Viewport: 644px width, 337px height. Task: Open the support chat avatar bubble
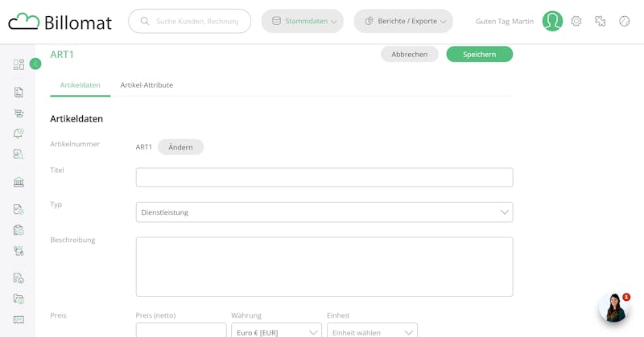pos(613,307)
